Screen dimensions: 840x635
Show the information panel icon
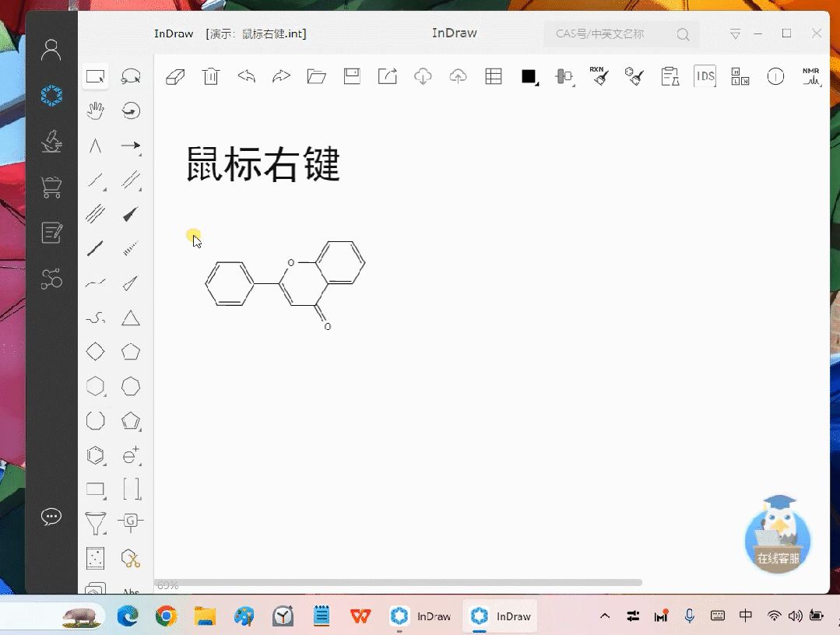(775, 76)
